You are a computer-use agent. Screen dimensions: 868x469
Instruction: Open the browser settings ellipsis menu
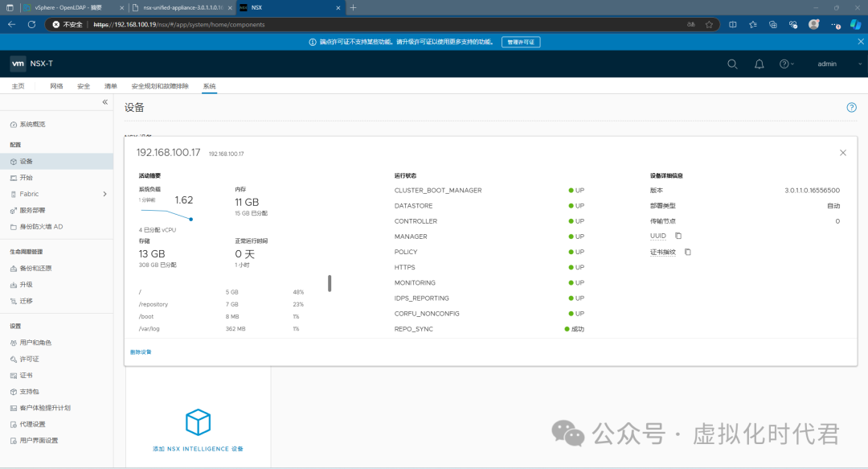click(835, 24)
